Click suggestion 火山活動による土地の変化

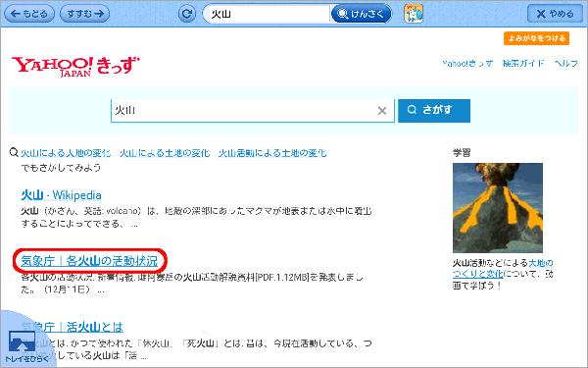point(272,153)
